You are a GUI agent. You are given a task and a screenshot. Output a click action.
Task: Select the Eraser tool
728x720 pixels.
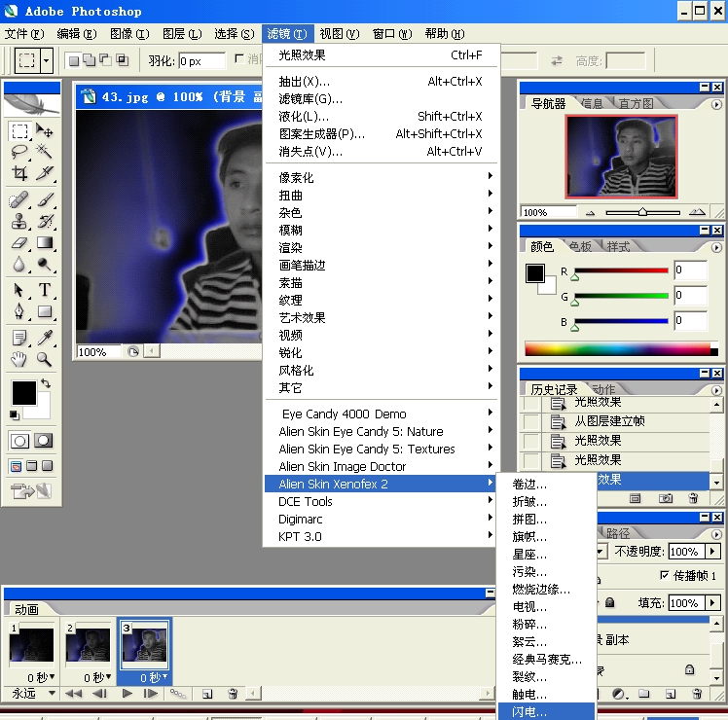pyautogui.click(x=19, y=243)
